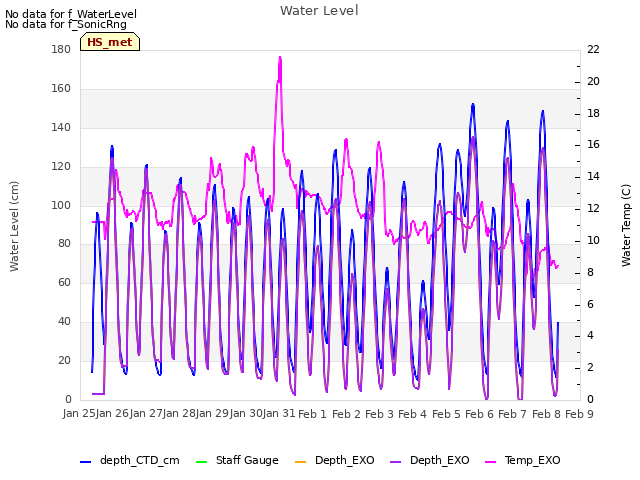
Task: Click the 20 on the temperature axis
Action: tap(593, 81)
